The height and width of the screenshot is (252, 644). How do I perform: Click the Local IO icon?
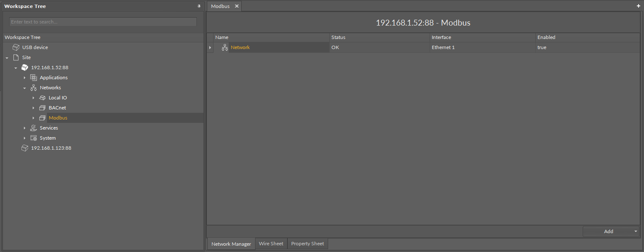tap(42, 98)
